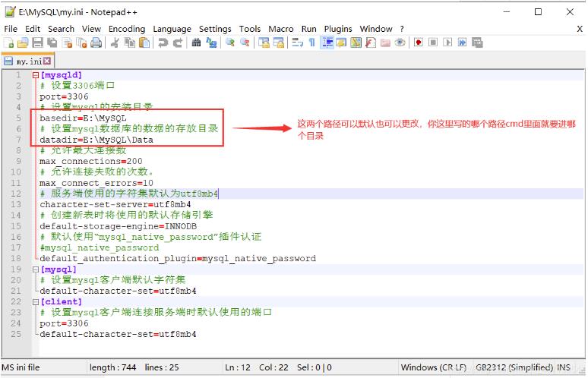Collapse the [mysql] section fold marker
The image size is (588, 378).
point(35,269)
